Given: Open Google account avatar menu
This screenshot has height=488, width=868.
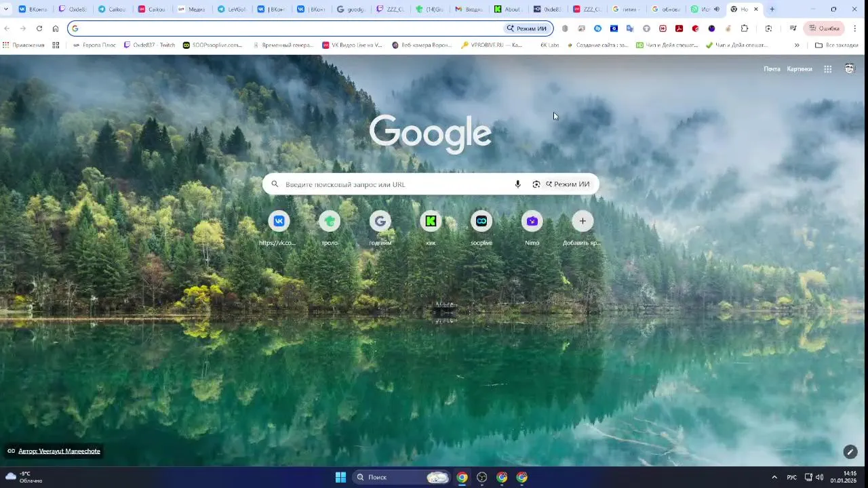Looking at the screenshot, I should (850, 68).
